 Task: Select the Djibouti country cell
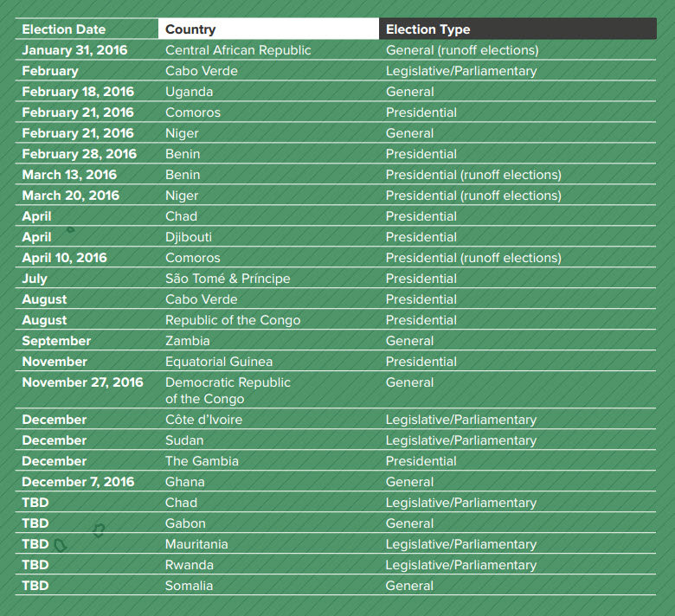coord(189,237)
